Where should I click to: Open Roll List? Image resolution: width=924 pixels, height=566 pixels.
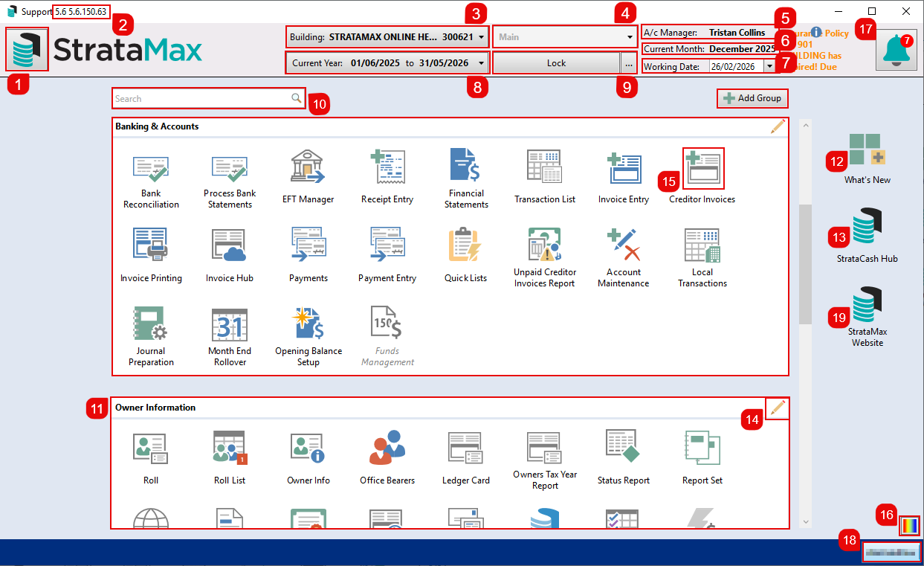click(230, 459)
